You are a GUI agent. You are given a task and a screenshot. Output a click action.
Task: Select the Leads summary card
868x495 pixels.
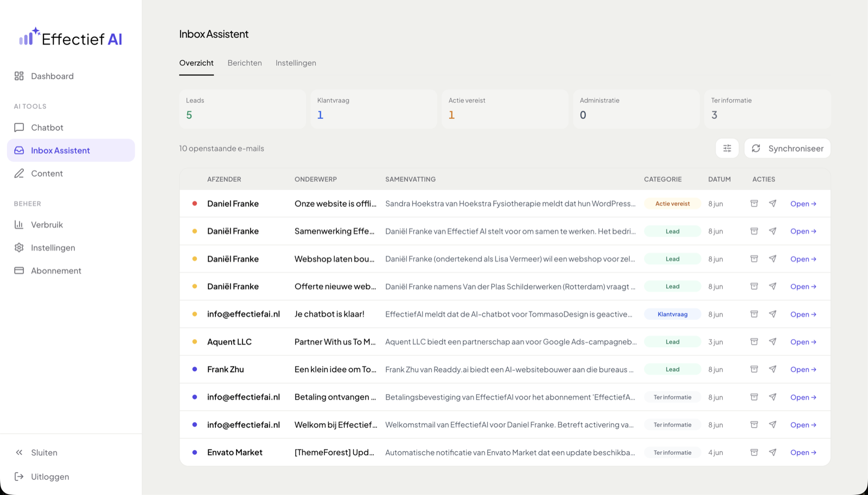[x=242, y=109]
